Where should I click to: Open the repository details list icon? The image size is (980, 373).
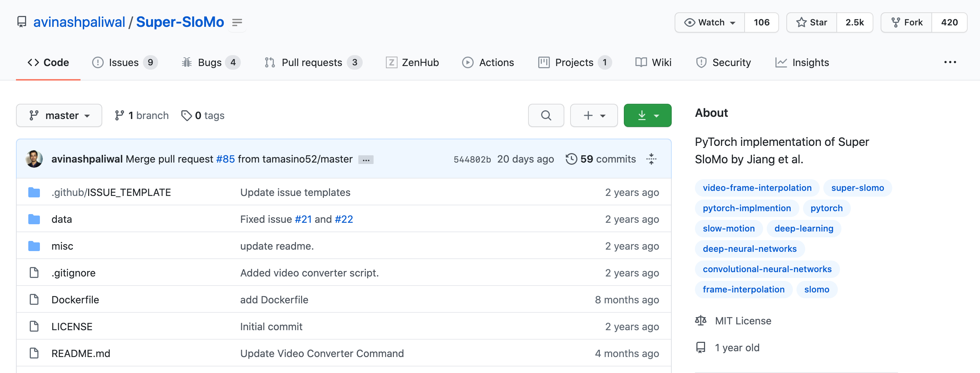pos(237,22)
